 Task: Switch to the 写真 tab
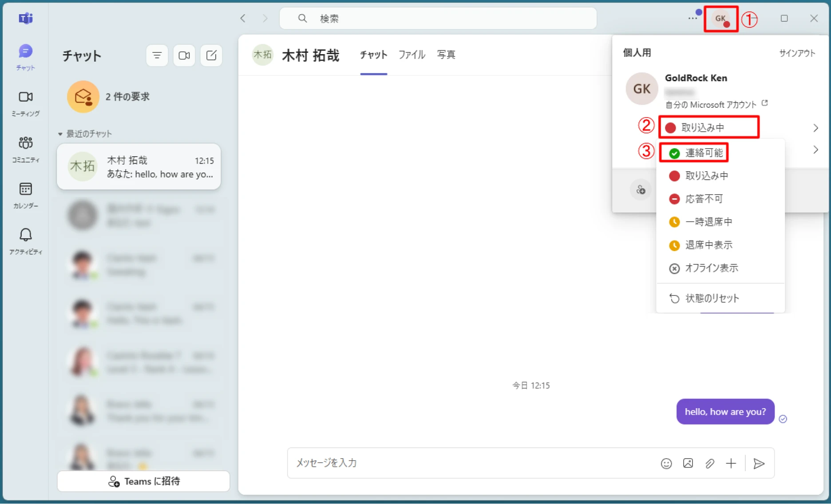[446, 55]
